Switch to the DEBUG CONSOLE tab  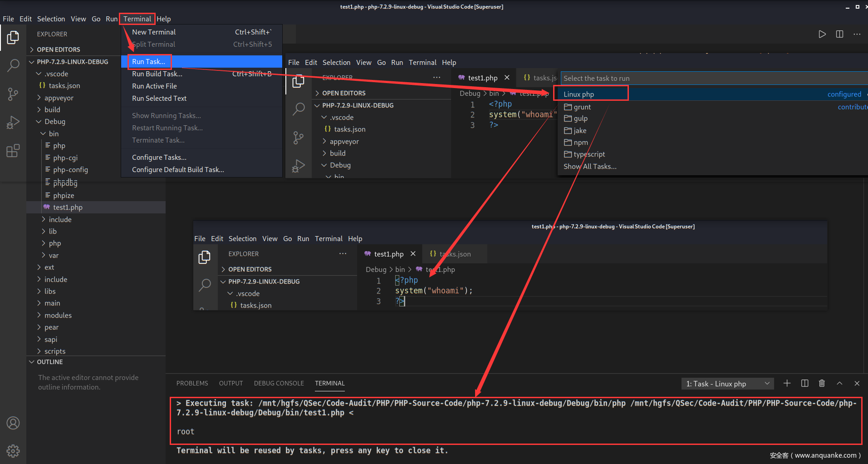pos(279,383)
